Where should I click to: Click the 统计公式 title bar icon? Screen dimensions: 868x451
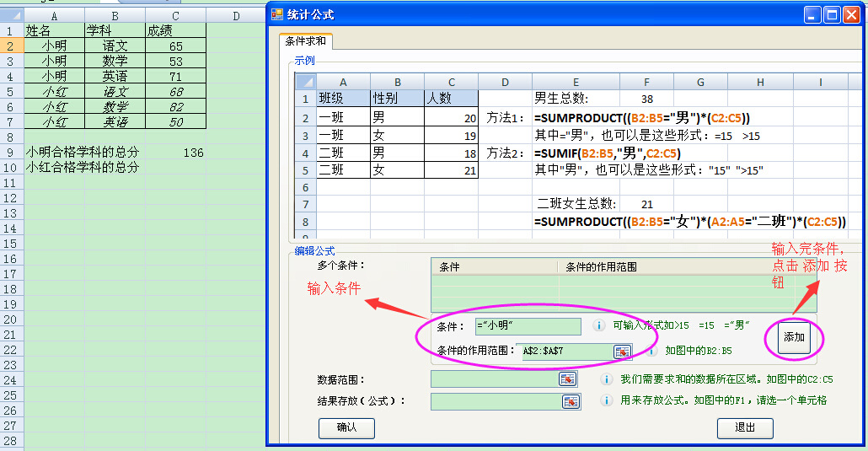click(x=277, y=14)
